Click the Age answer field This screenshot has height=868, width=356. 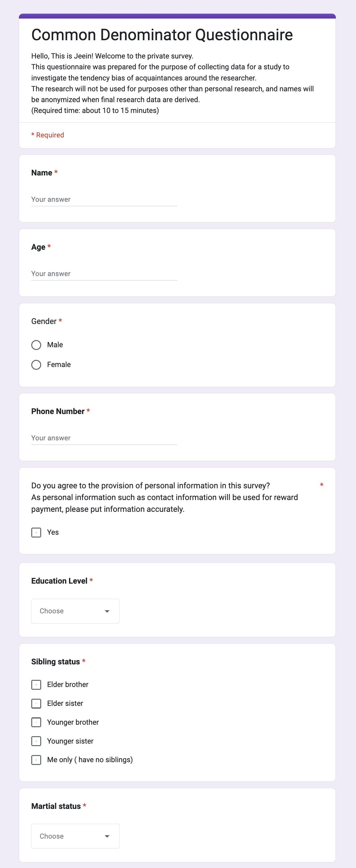[104, 274]
